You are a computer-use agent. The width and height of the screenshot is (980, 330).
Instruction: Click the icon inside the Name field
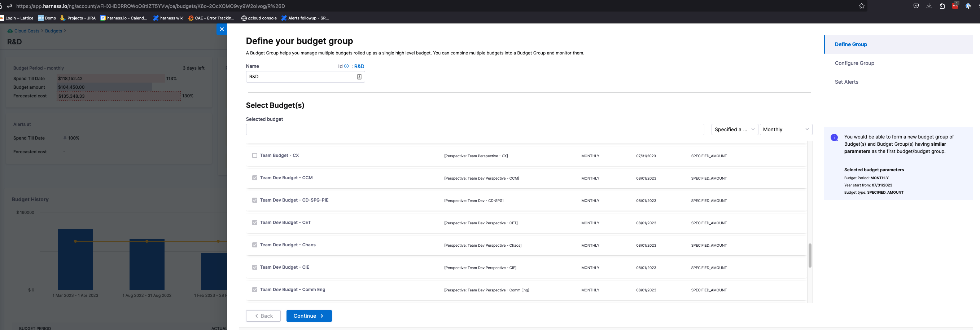359,77
